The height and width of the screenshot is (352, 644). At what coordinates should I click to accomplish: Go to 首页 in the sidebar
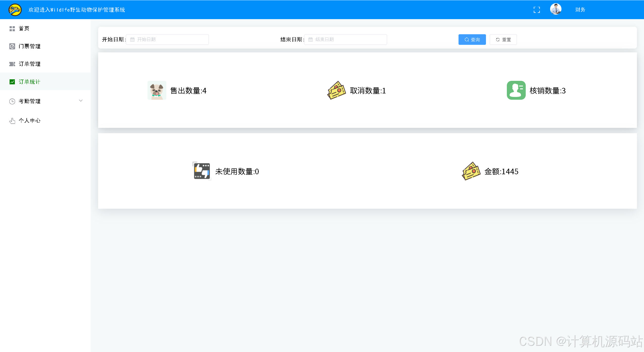click(x=45, y=28)
